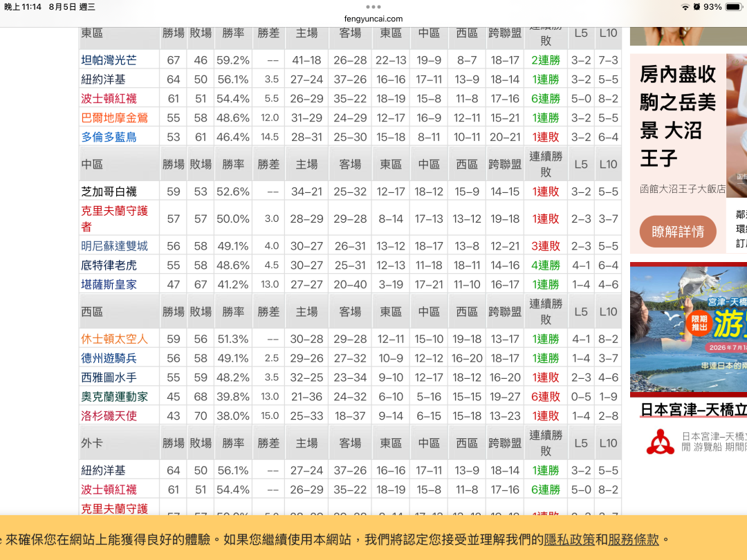
Task: Open 底特律老虎 team link
Action: coord(109,265)
